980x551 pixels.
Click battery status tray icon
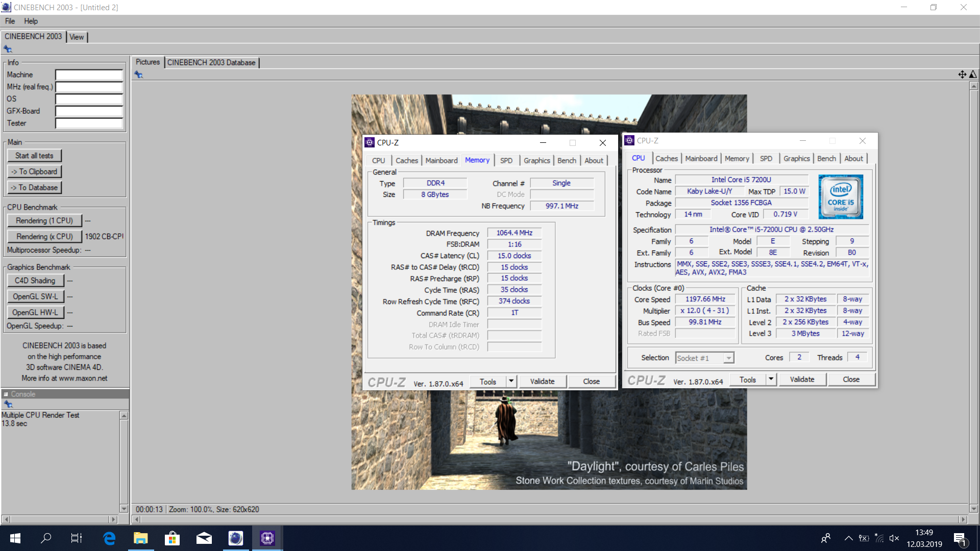(864, 538)
